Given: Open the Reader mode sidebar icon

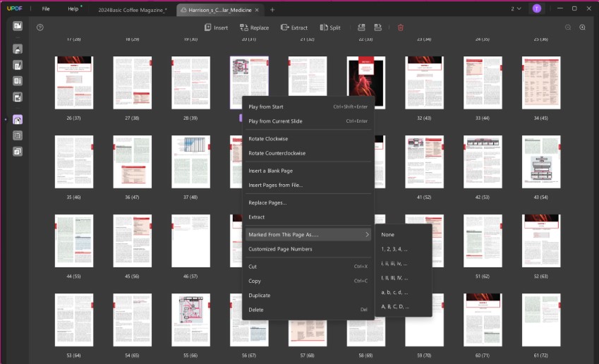Looking at the screenshot, I should (18, 26).
